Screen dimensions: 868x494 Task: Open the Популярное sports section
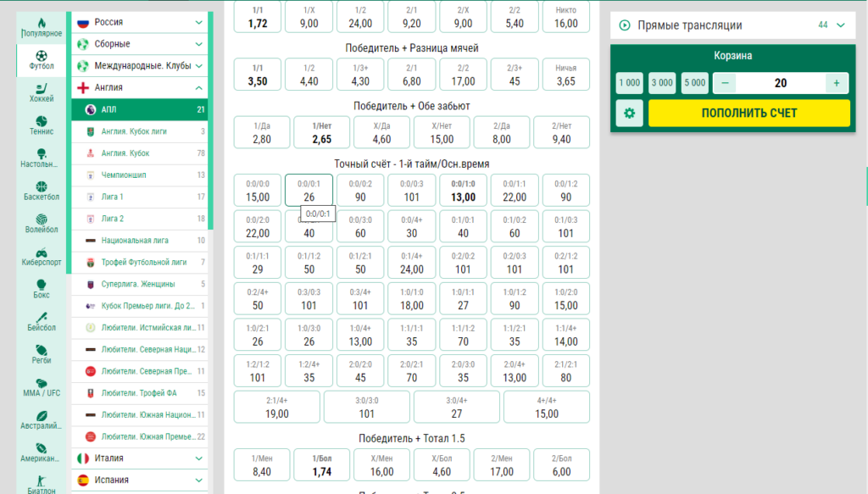pos(42,26)
